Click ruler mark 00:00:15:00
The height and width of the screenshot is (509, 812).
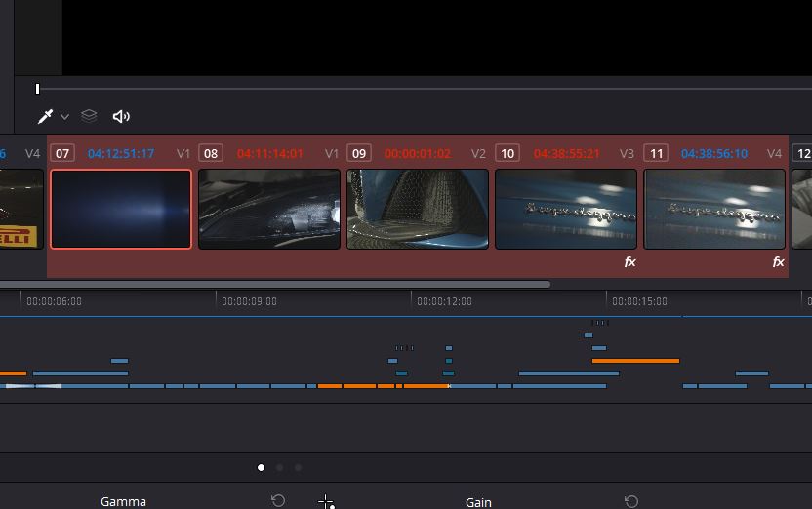[639, 301]
